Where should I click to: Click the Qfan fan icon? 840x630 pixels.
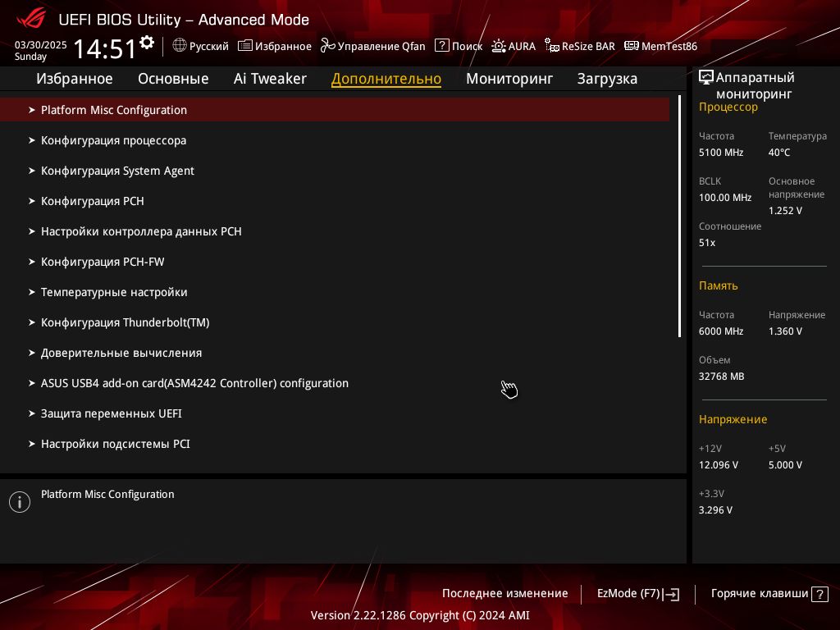pyautogui.click(x=327, y=46)
